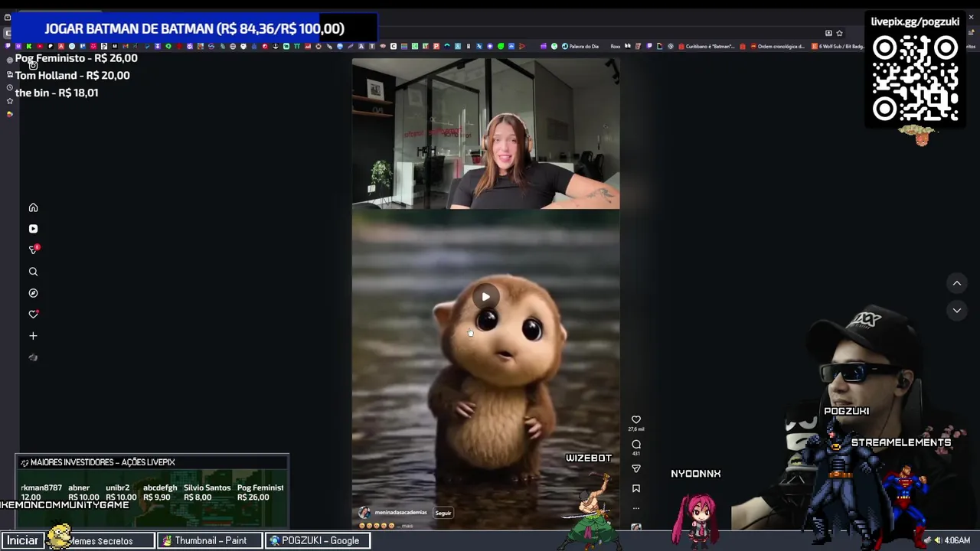Screen dimensions: 980x551
Task: Click the Iniciar start button
Action: (x=22, y=540)
